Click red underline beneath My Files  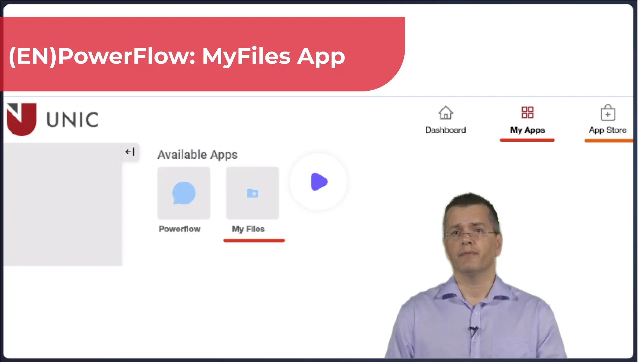pos(254,241)
